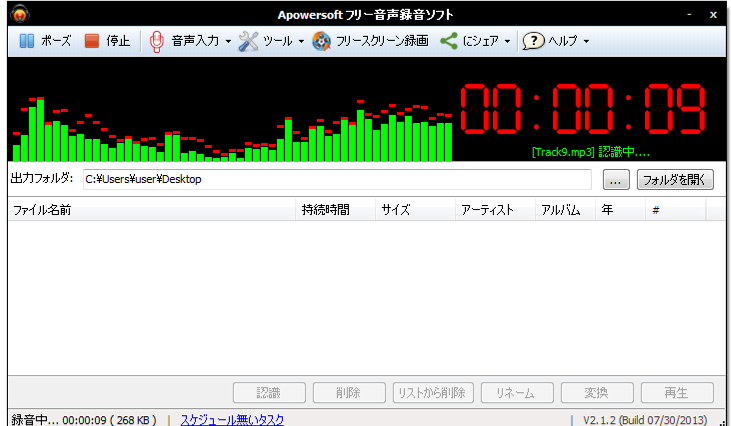
Task: Click the 削除 button
Action: 349,393
